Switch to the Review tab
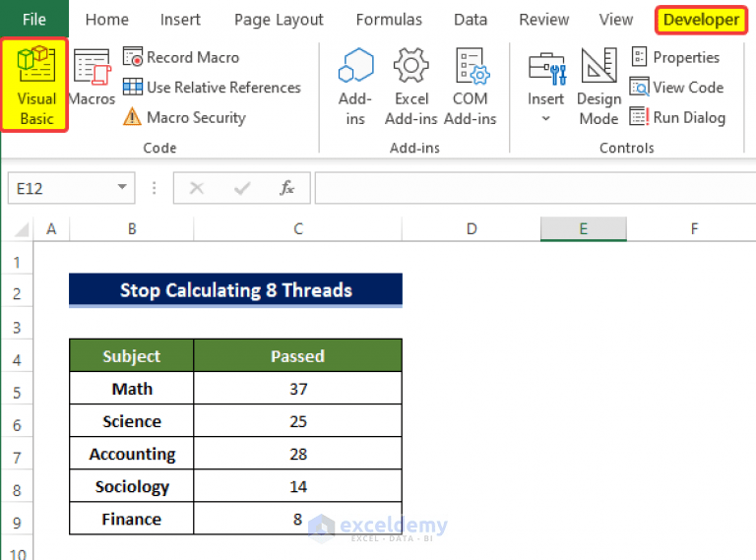The height and width of the screenshot is (560, 756). [x=543, y=20]
